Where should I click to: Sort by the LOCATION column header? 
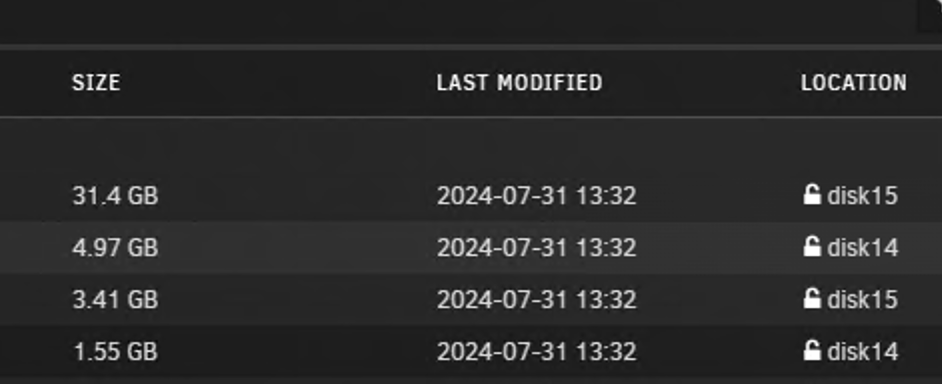coord(854,82)
